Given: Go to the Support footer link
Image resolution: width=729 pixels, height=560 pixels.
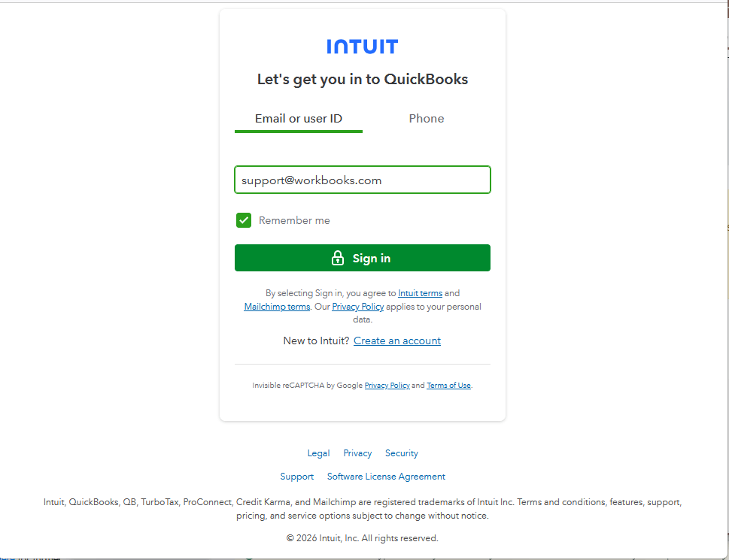Looking at the screenshot, I should [x=296, y=477].
